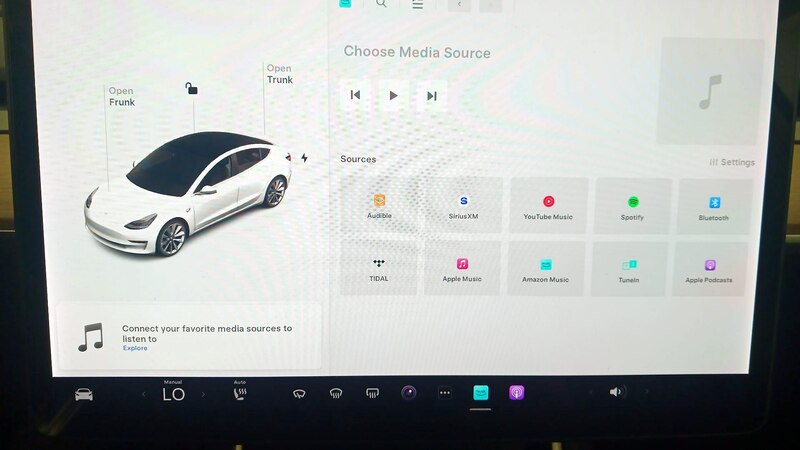Search media with the magnifier icon
The height and width of the screenshot is (450, 800).
click(381, 4)
